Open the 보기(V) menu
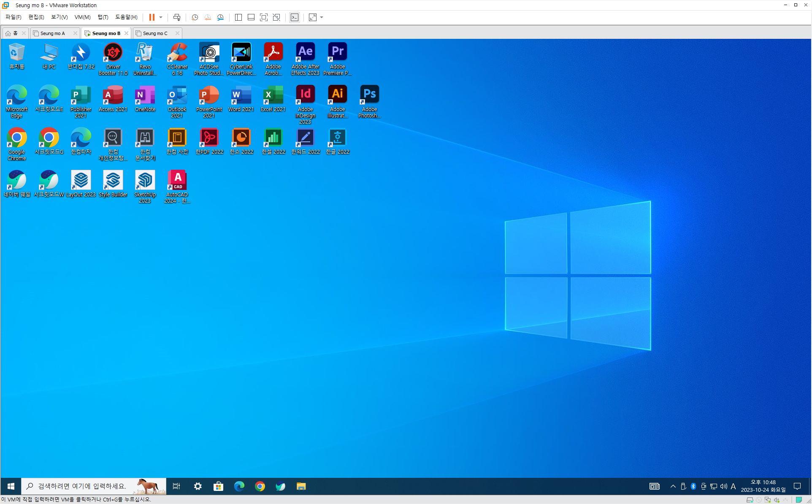Viewport: 812px width, 504px height. point(59,17)
